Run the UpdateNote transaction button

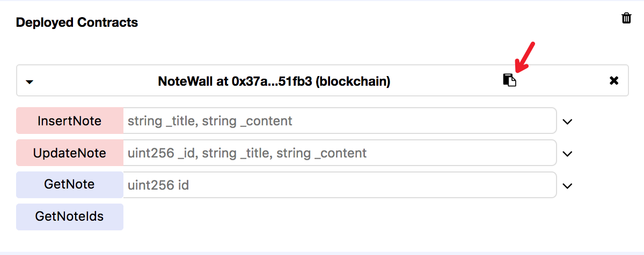tap(70, 153)
